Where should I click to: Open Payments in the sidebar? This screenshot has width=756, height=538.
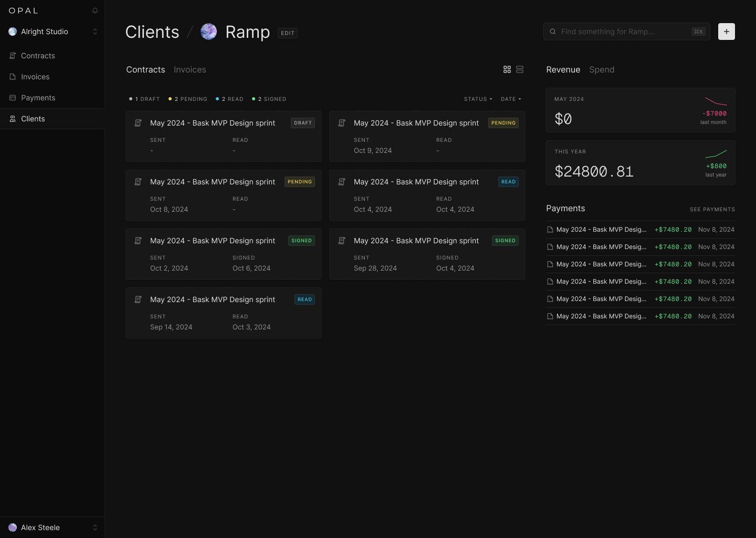(x=38, y=98)
